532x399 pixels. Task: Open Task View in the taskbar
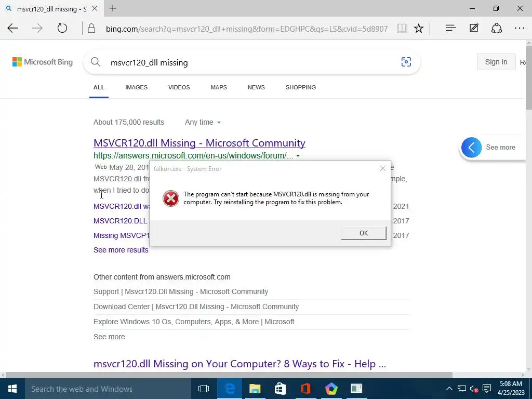click(x=204, y=389)
